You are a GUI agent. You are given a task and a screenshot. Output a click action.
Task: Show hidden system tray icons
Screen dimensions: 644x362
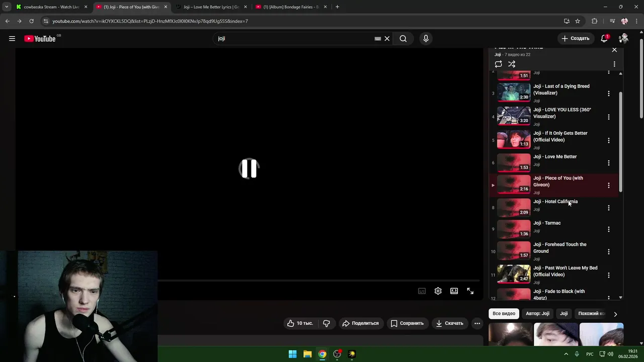tap(566, 354)
